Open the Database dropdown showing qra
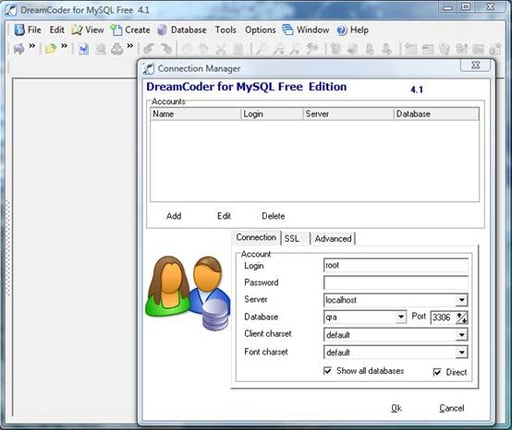The width and height of the screenshot is (512, 430). (401, 317)
